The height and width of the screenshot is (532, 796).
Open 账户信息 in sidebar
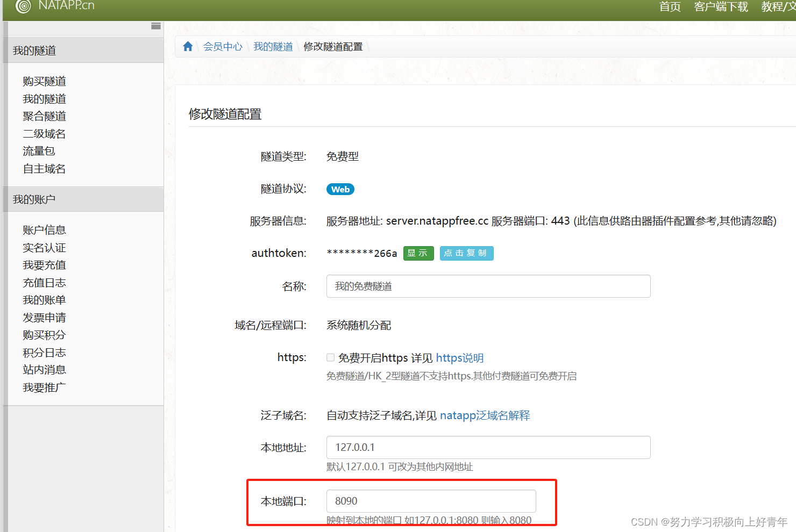(x=45, y=230)
